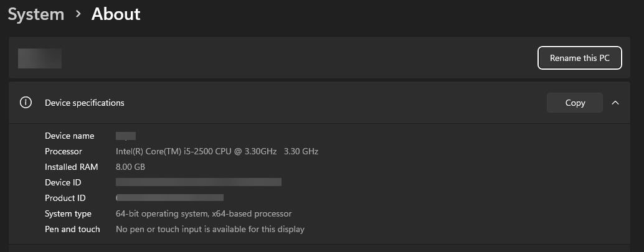Click the About page title

pyautogui.click(x=116, y=14)
